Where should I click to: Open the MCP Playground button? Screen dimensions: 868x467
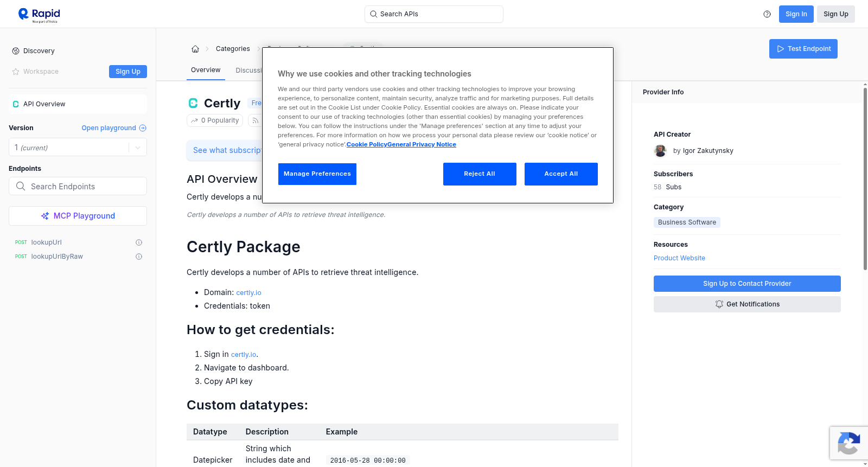tap(78, 216)
